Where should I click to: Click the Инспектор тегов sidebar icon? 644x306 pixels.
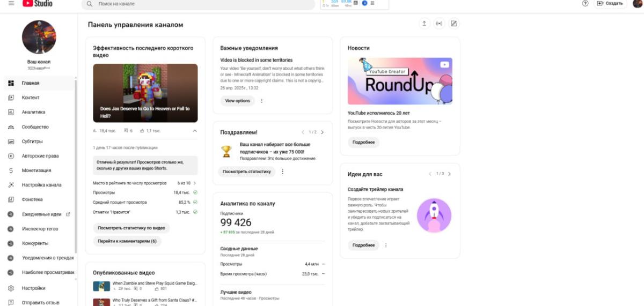click(x=11, y=229)
